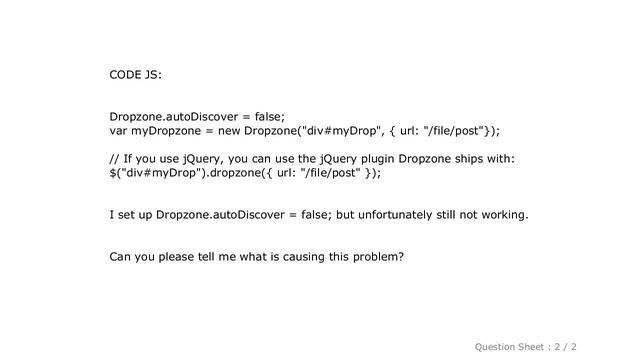Click the question 'Can you please tell me'
Viewport: 640px width, 360px height.
click(x=256, y=257)
